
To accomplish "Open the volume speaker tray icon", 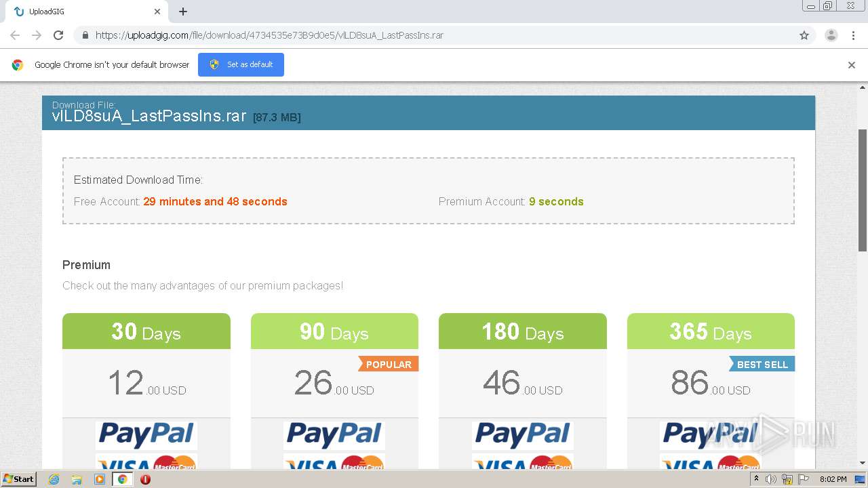I will [771, 479].
